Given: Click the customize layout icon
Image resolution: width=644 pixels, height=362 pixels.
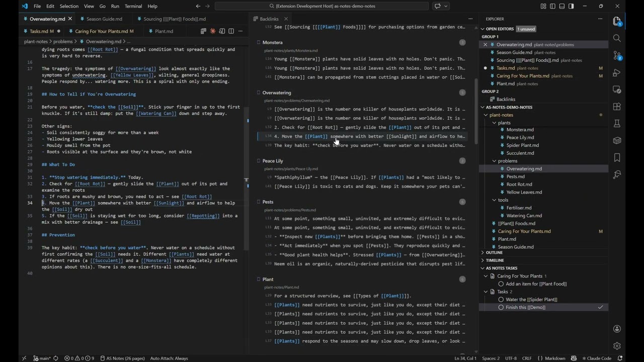Looking at the screenshot, I should pos(543,6).
